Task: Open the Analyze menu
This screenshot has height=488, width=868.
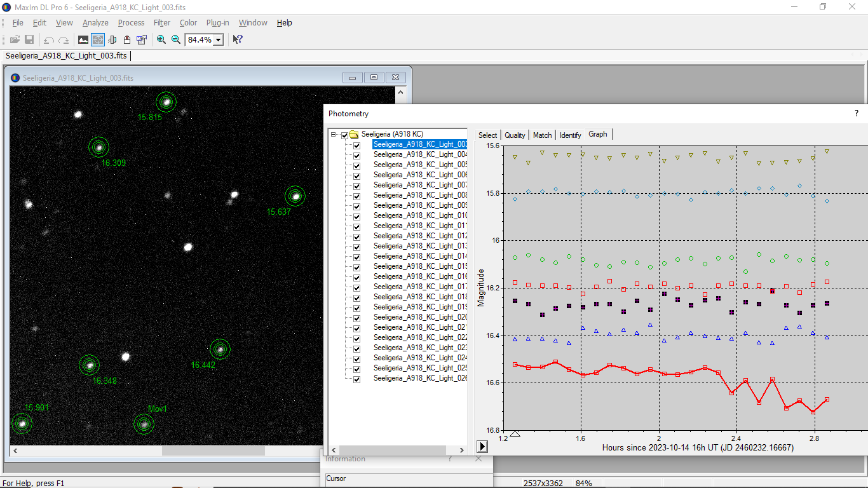Action: [x=95, y=22]
